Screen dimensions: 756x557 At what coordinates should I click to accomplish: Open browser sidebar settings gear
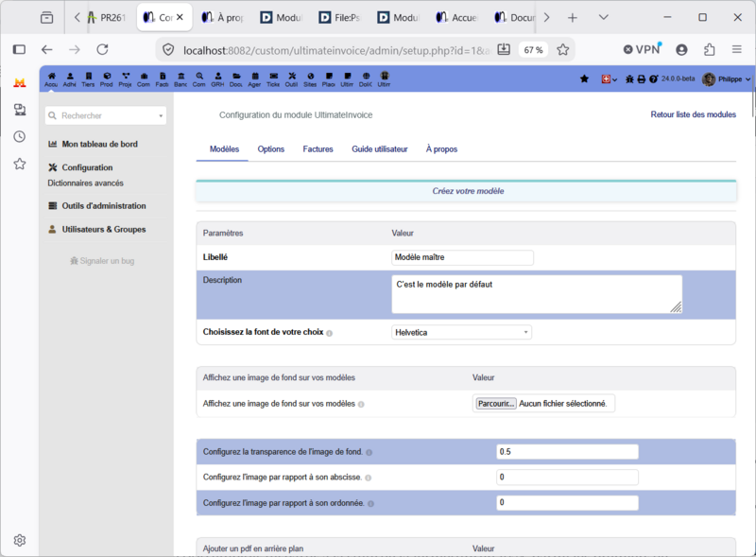point(19,540)
